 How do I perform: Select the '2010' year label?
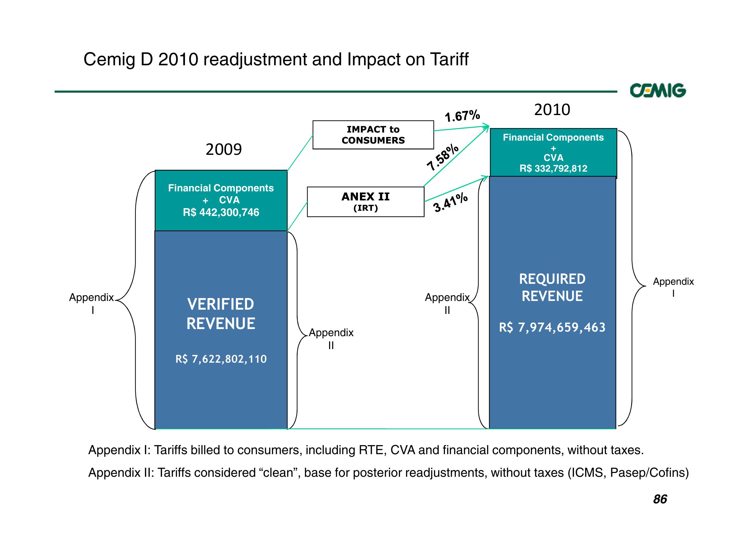tap(552, 110)
